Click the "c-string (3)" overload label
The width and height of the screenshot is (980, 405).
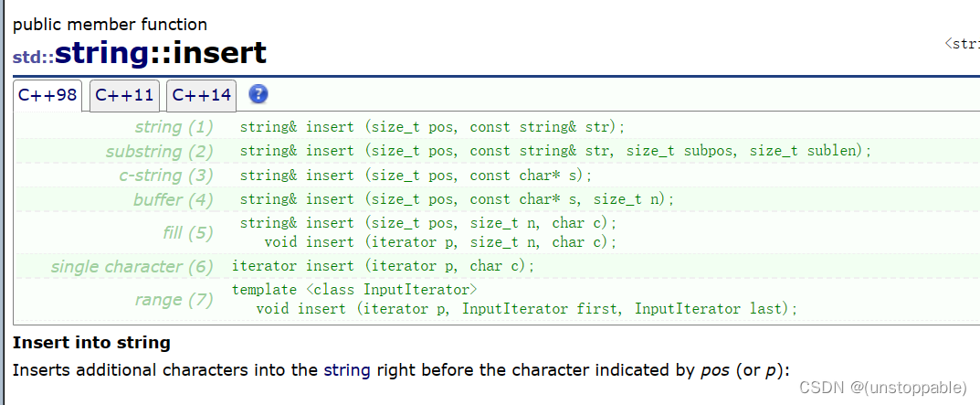[165, 175]
